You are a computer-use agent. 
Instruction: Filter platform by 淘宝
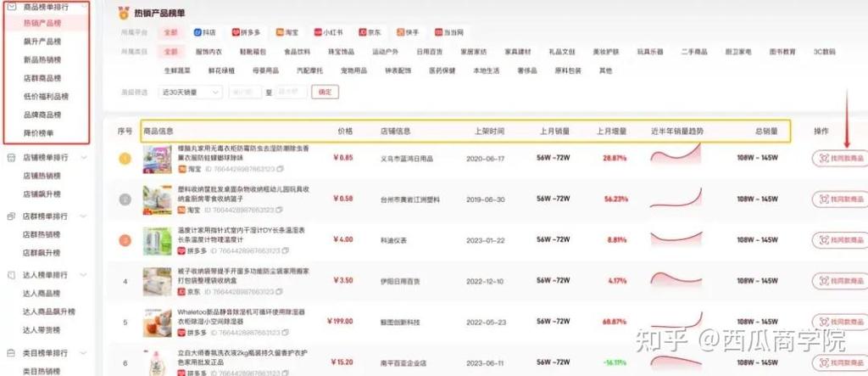(287, 33)
